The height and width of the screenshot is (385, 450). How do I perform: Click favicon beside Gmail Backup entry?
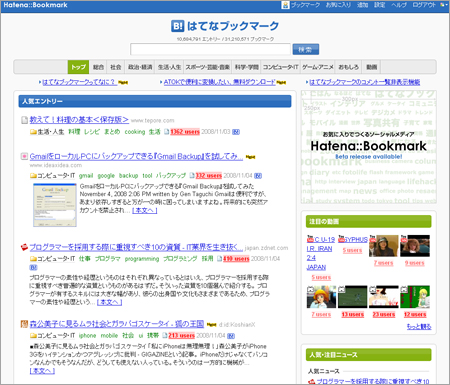tap(24, 156)
